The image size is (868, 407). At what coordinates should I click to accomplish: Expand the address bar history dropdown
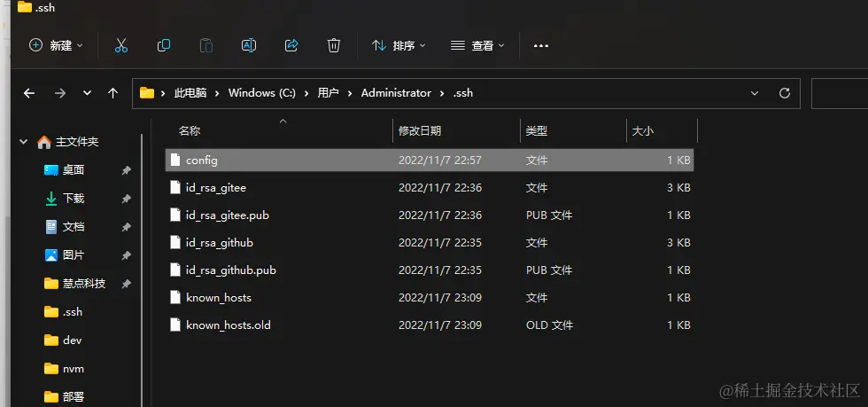coord(755,93)
